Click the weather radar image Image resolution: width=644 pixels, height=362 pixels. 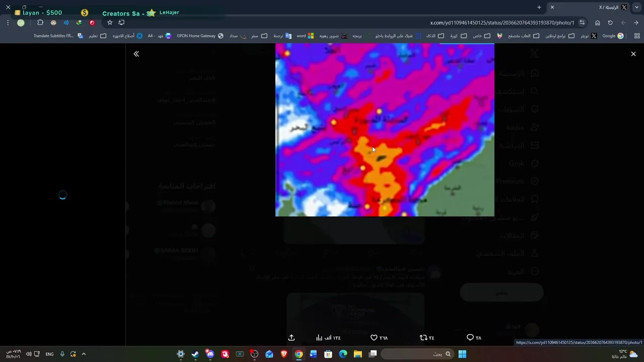click(385, 130)
